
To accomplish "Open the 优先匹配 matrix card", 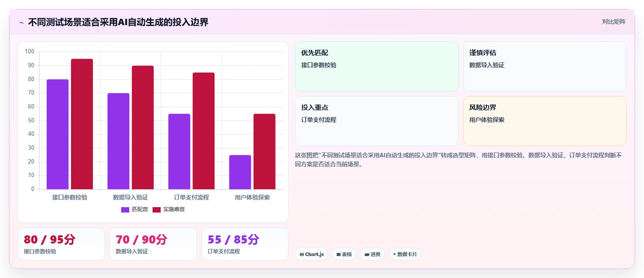I will click(x=377, y=66).
